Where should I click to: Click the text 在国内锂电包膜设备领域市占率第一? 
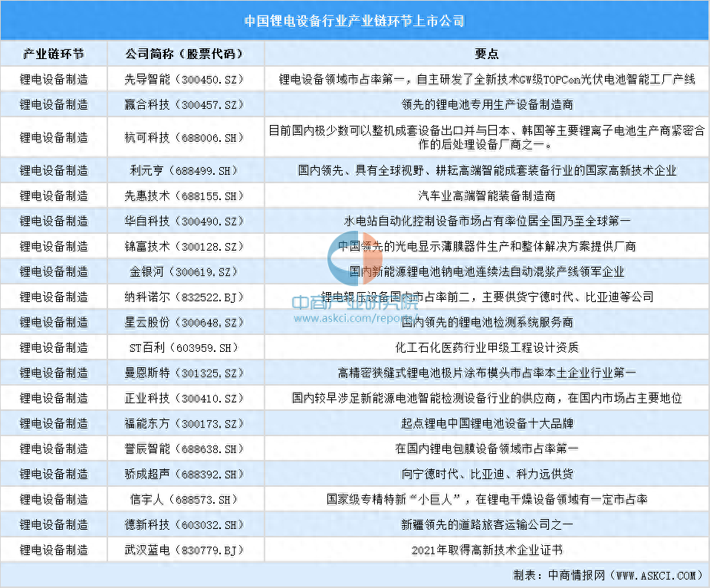(487, 449)
